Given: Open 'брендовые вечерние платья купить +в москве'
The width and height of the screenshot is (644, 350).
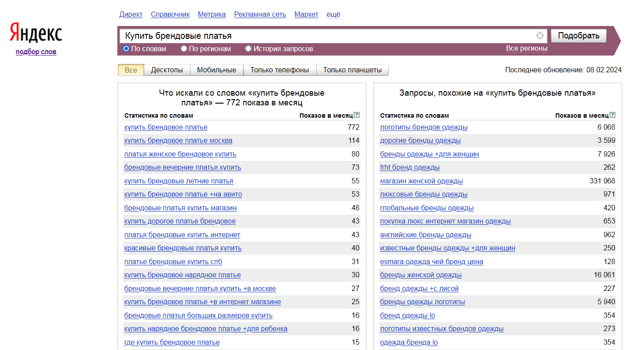Looking at the screenshot, I should pos(200,289).
